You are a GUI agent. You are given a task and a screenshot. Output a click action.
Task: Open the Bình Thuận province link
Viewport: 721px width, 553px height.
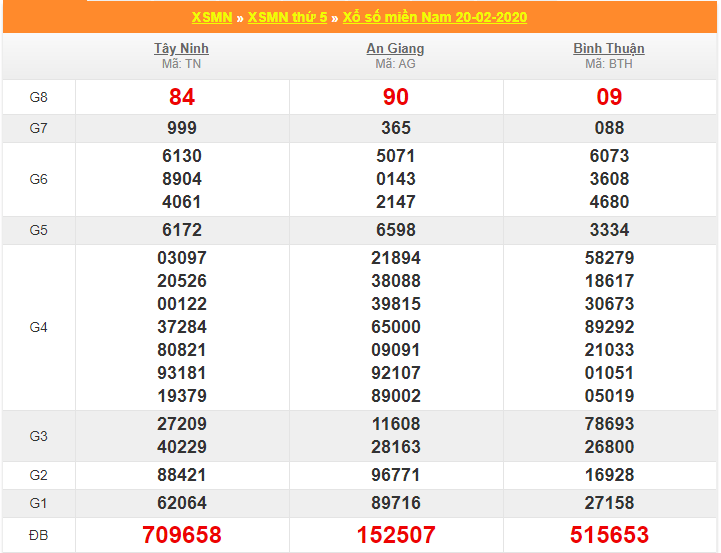tap(608, 48)
